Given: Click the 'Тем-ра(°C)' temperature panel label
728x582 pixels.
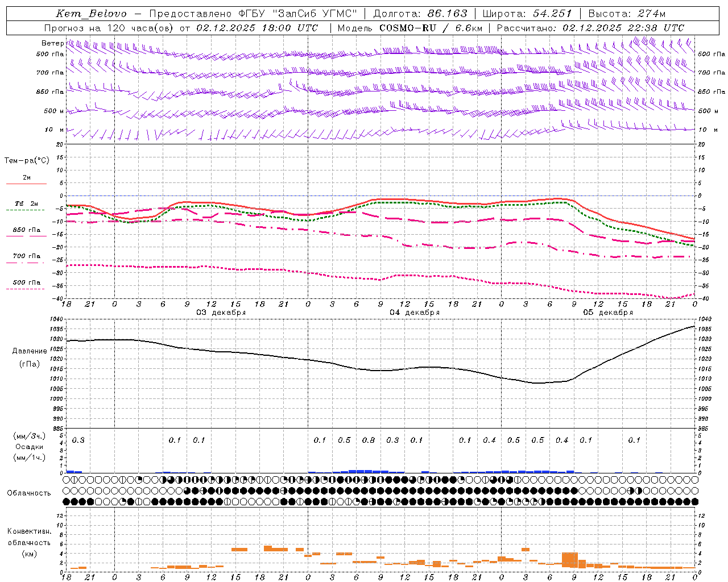Looking at the screenshot, I should pyautogui.click(x=27, y=161).
